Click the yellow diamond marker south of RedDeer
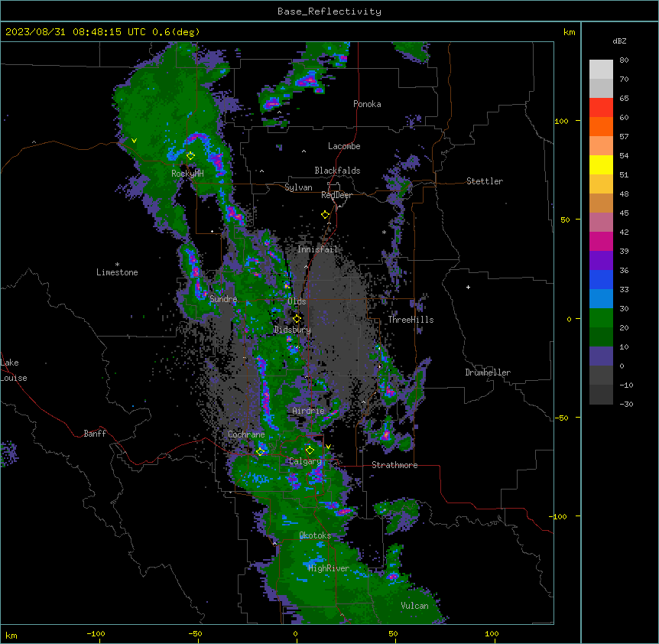 [x=326, y=215]
